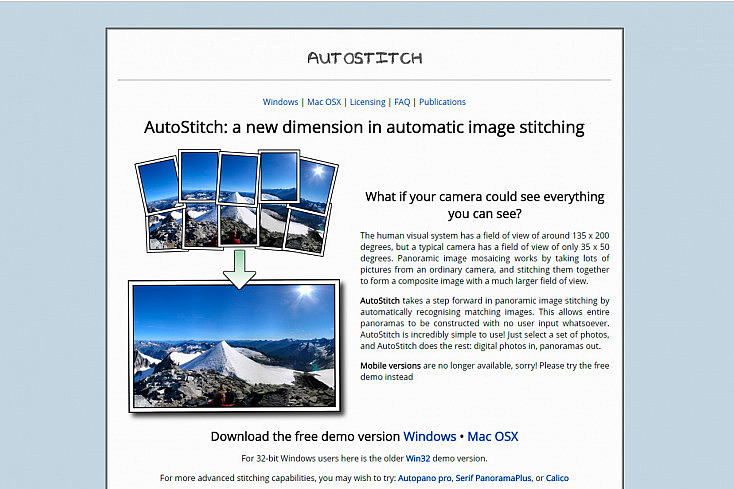
Task: Open the older Win32 demo version link
Action: [418, 459]
